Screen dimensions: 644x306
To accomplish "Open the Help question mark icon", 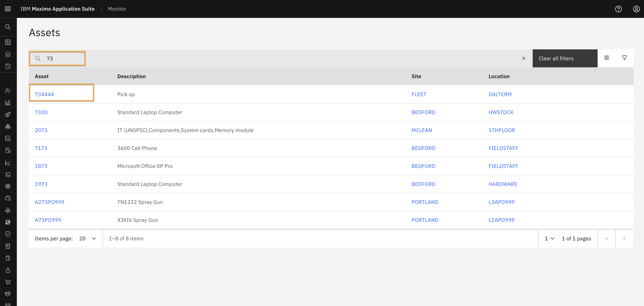I will click(619, 9).
